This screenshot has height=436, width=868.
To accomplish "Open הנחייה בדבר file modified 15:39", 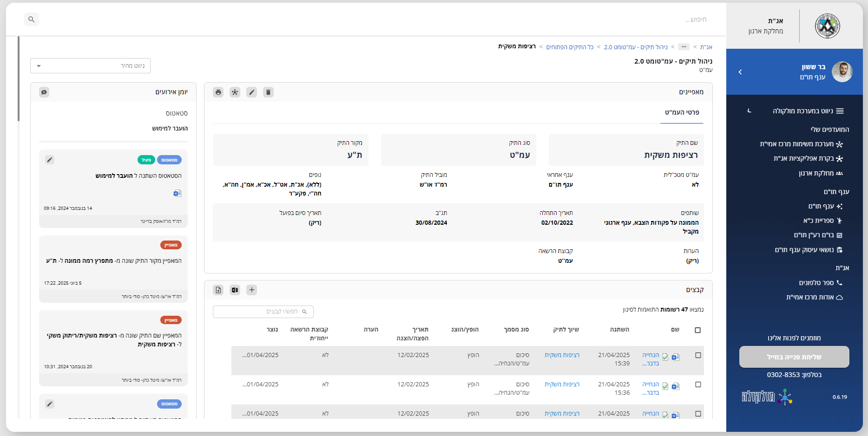I will tap(651, 359).
